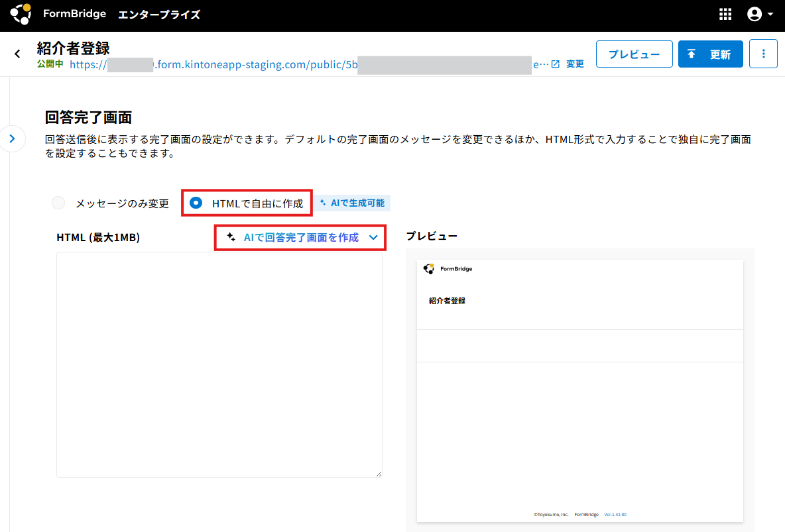Expand the left sidebar with the chevron
The width and height of the screenshot is (785, 532).
pyautogui.click(x=12, y=138)
